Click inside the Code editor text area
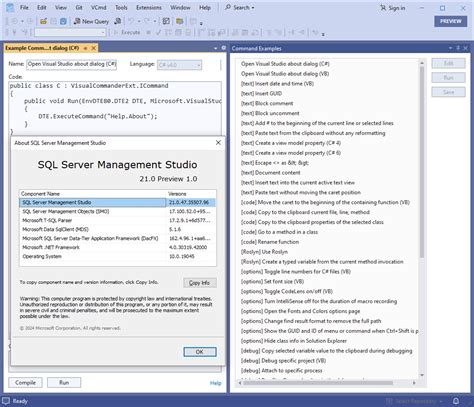This screenshot has width=474, height=407. click(115, 107)
